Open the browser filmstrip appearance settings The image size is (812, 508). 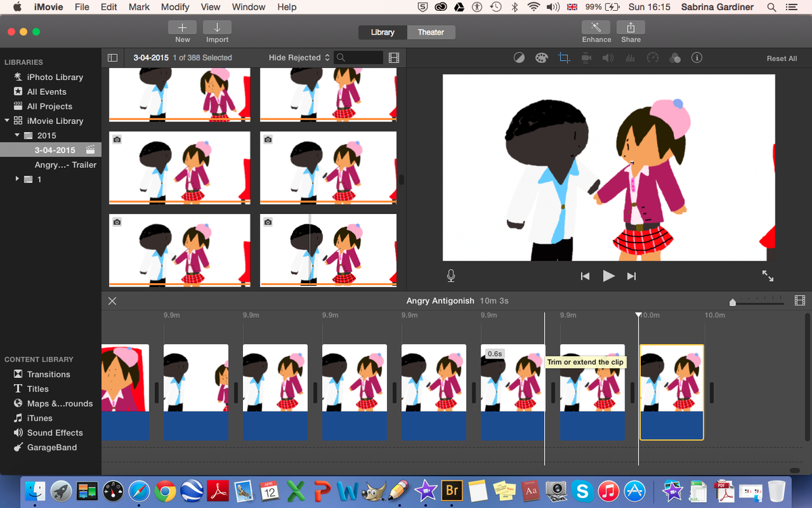point(394,58)
